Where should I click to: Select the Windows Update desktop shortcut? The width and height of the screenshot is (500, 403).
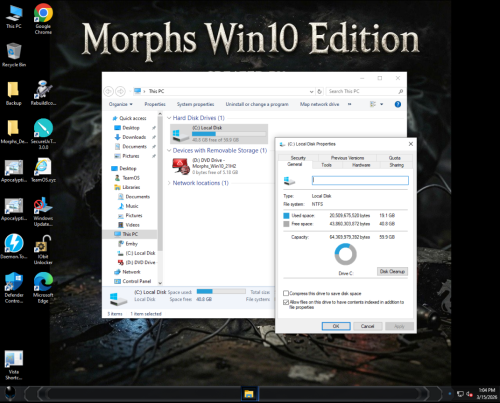[x=43, y=212]
